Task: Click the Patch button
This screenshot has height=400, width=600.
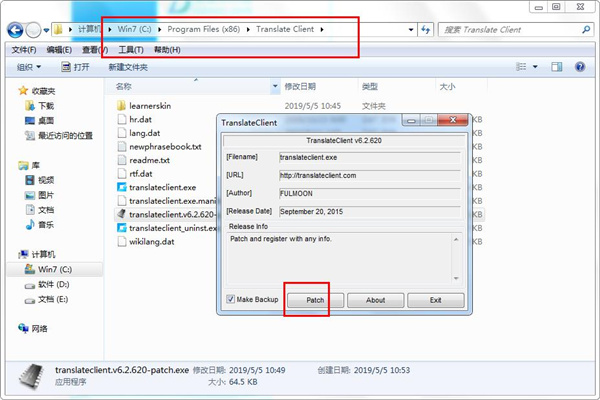Action: coord(315,300)
